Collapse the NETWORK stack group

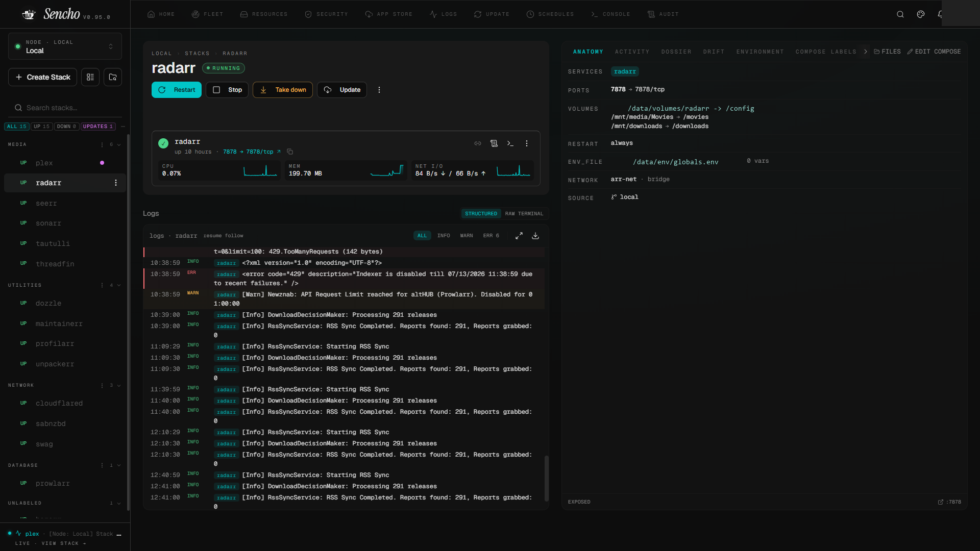[119, 385]
